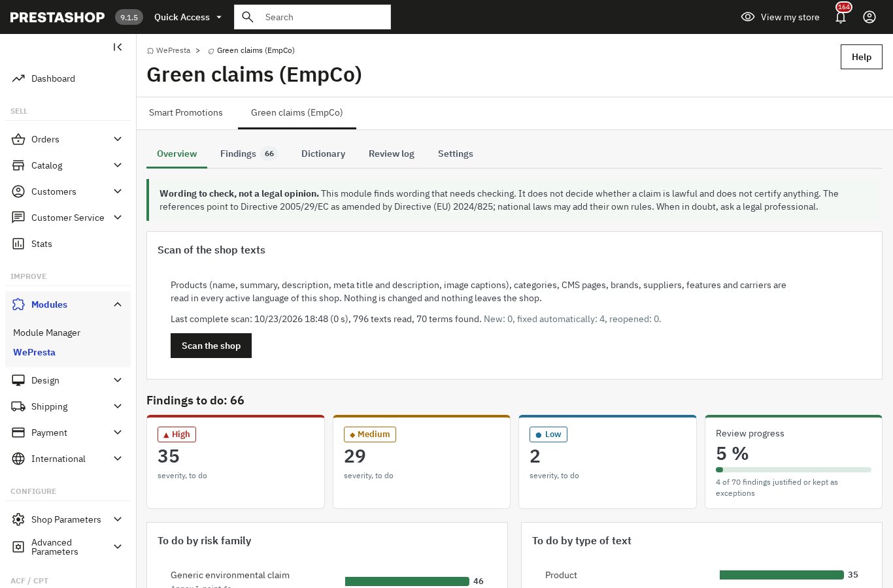The image size is (893, 588).
Task: Switch to the Review log tab
Action: coord(392,154)
